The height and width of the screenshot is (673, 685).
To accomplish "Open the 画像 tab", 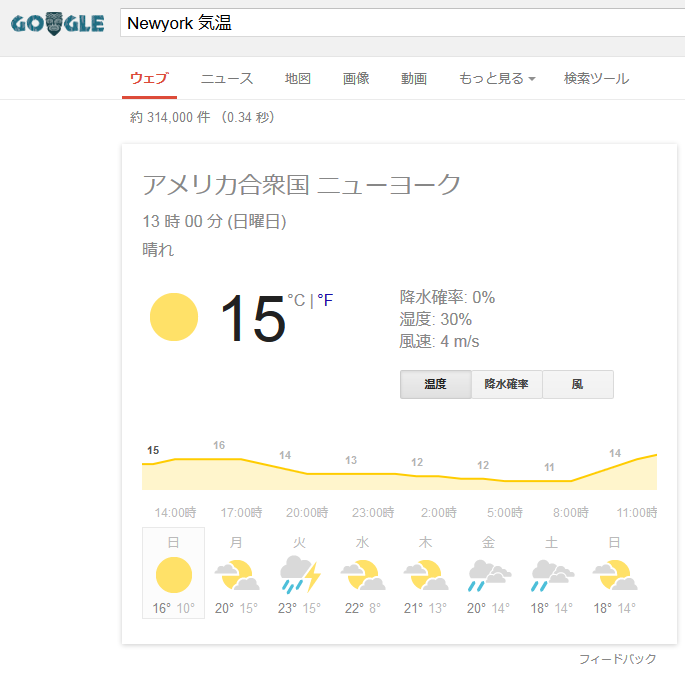I will (356, 79).
